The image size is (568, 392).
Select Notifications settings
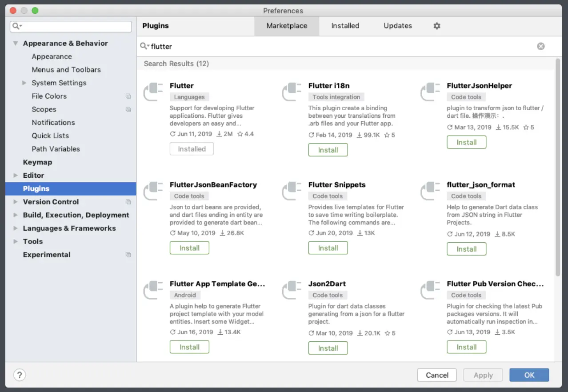click(53, 122)
